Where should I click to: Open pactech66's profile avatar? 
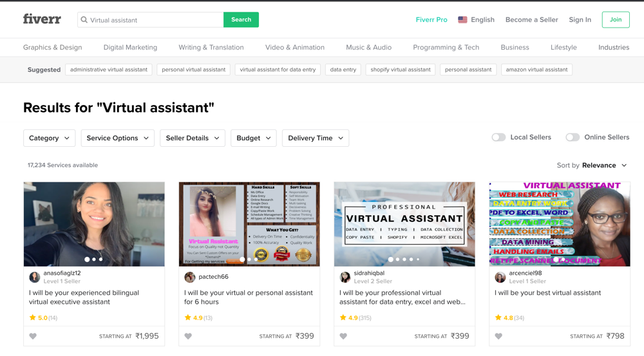click(190, 277)
